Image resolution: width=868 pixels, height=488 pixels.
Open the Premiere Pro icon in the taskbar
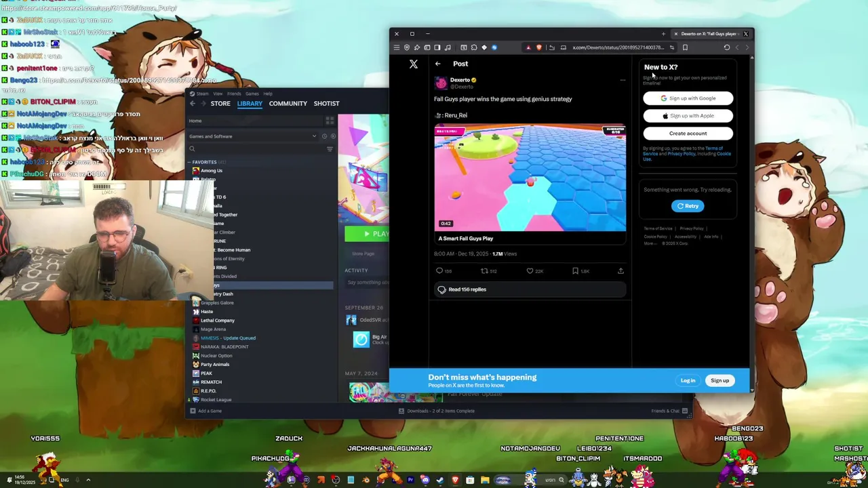point(410,481)
